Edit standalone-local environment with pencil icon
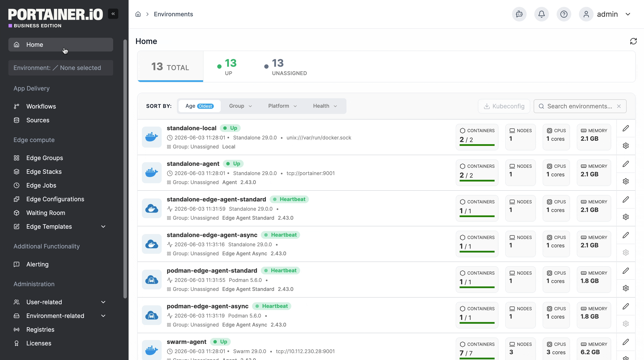This screenshot has height=360, width=644. 626,129
